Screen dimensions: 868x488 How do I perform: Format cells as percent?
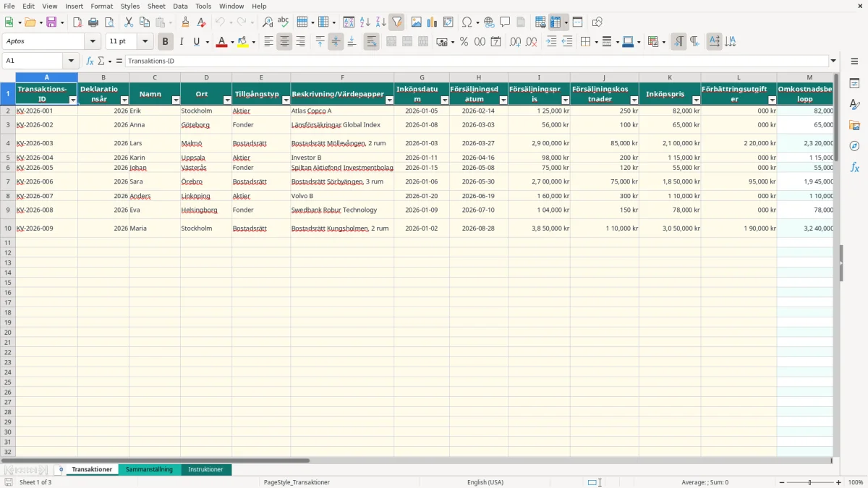click(x=464, y=42)
